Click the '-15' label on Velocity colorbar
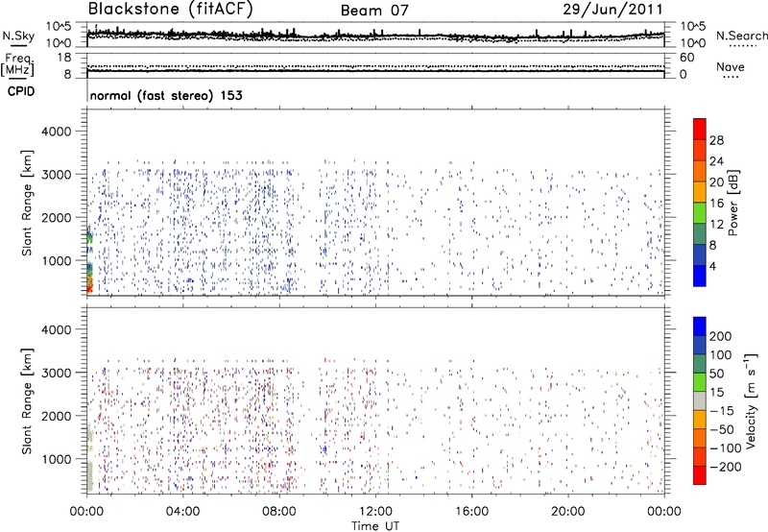This screenshot has width=768, height=532. pos(721,410)
